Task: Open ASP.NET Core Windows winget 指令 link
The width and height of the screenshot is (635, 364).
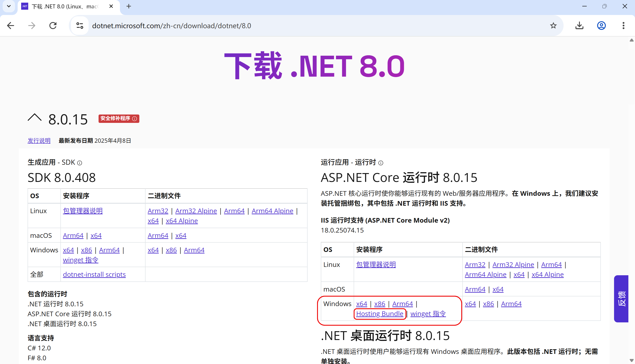Action: [x=428, y=314]
